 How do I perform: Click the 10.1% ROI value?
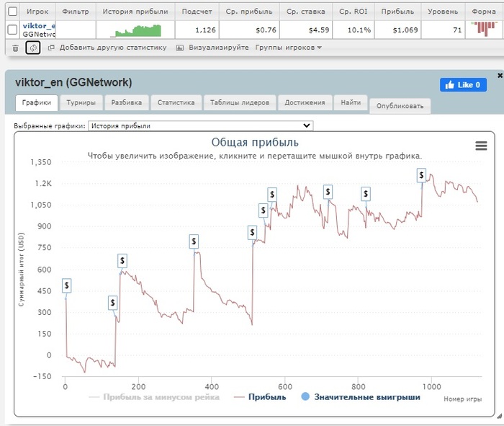coord(359,30)
